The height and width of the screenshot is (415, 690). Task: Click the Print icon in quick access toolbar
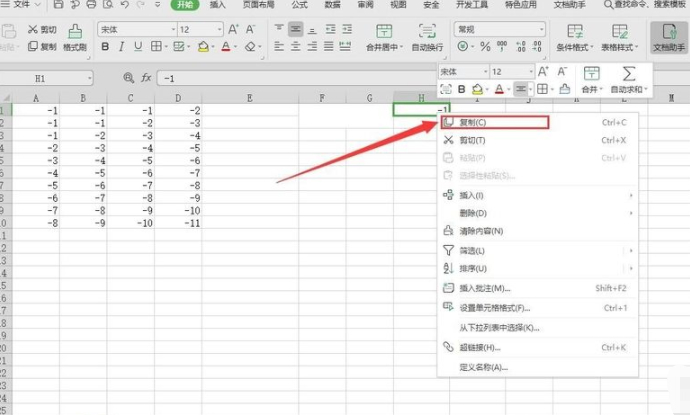tap(91, 5)
